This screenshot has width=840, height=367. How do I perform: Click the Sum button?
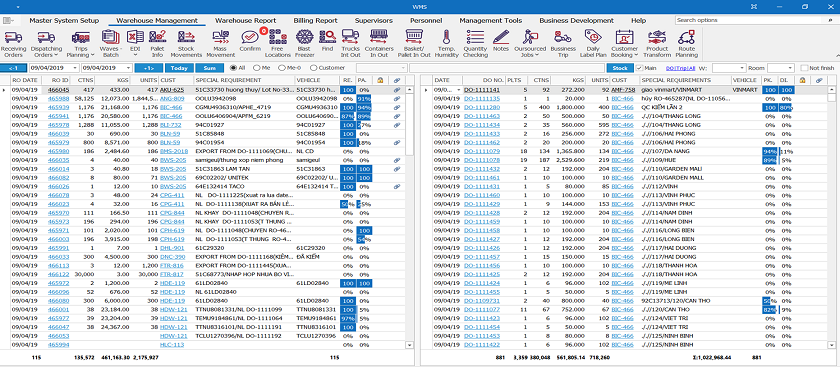(209, 68)
